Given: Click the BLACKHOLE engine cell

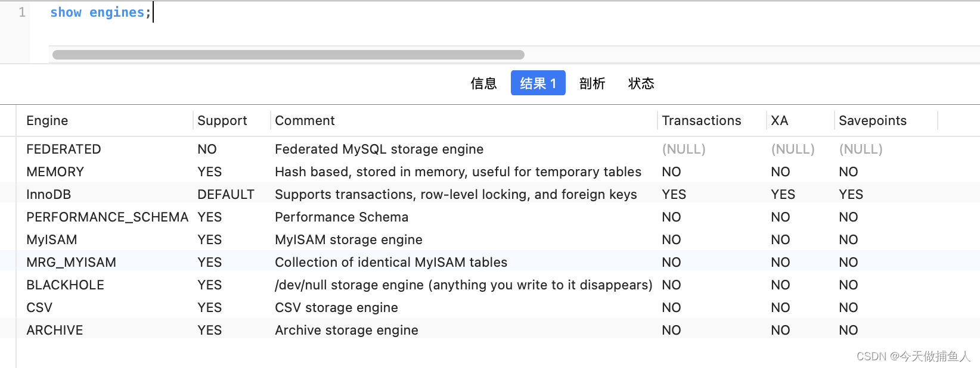Looking at the screenshot, I should (x=65, y=285).
